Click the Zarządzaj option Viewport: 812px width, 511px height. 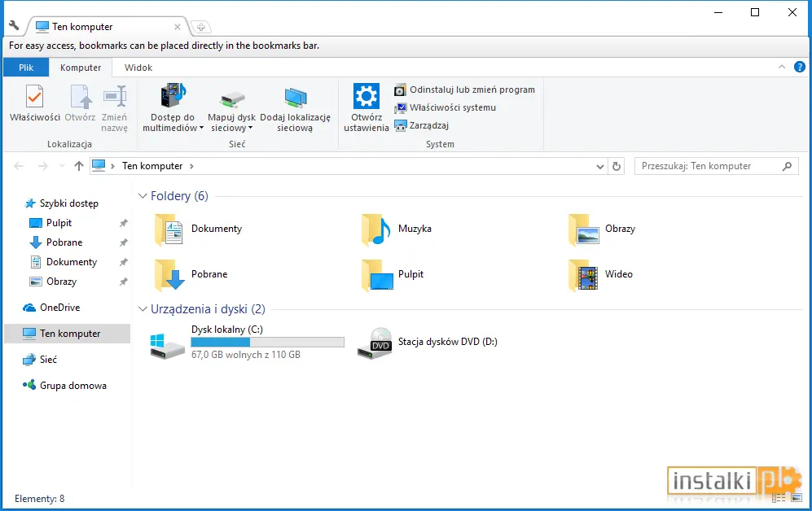pyautogui.click(x=422, y=125)
